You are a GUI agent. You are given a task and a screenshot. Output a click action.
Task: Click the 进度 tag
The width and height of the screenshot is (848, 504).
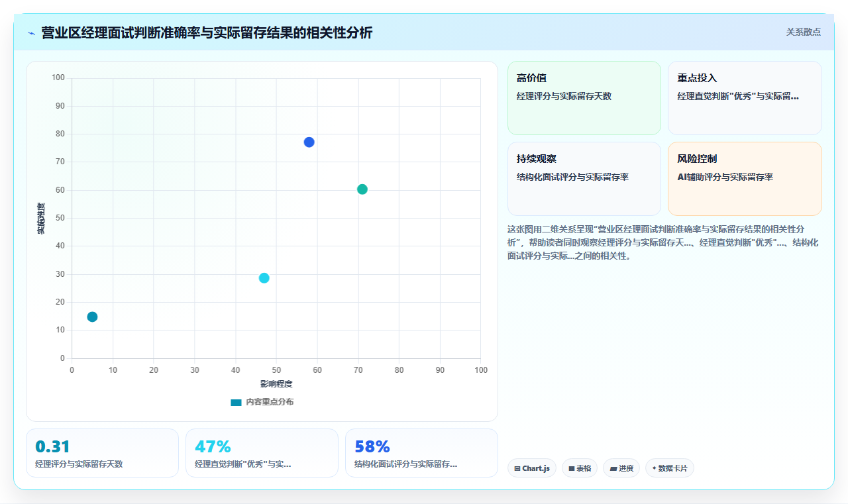pos(621,468)
